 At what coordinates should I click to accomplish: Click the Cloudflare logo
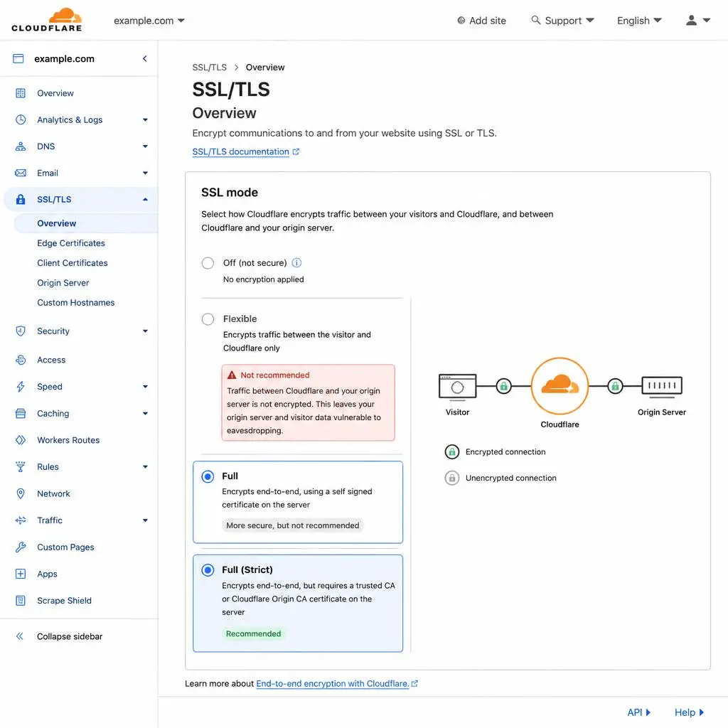pyautogui.click(x=47, y=19)
